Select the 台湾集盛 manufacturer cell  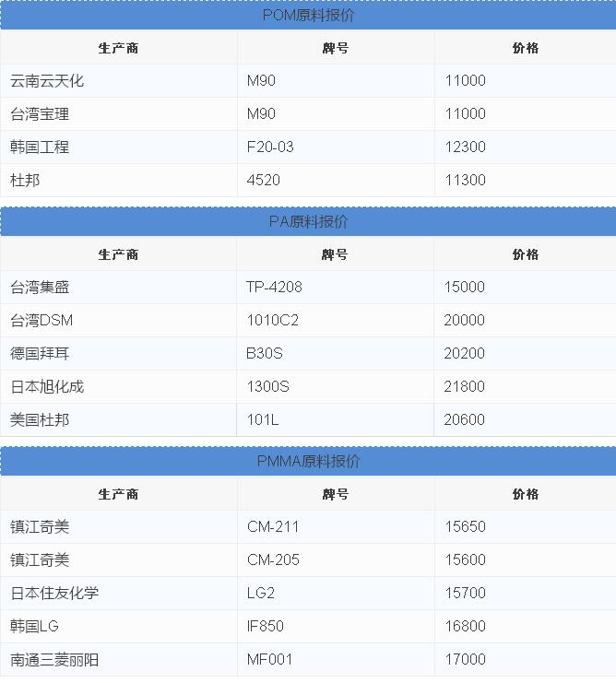pos(118,287)
